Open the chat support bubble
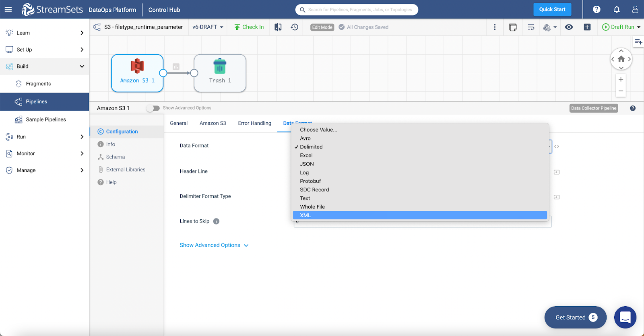644x336 pixels. (625, 317)
